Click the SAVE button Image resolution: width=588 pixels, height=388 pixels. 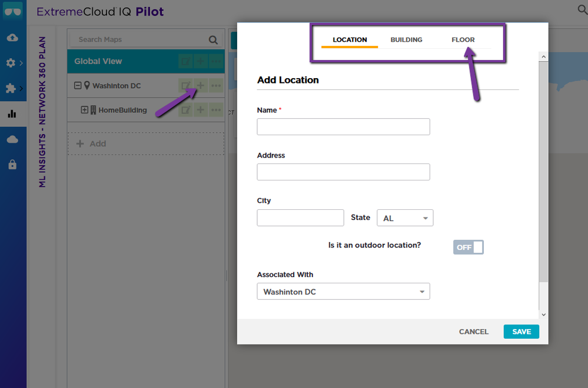pos(521,332)
